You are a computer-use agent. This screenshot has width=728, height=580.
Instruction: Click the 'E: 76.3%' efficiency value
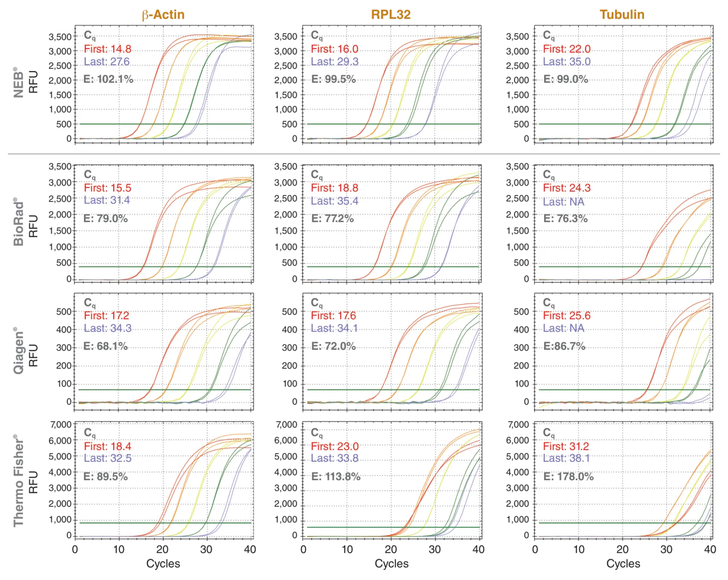point(566,218)
